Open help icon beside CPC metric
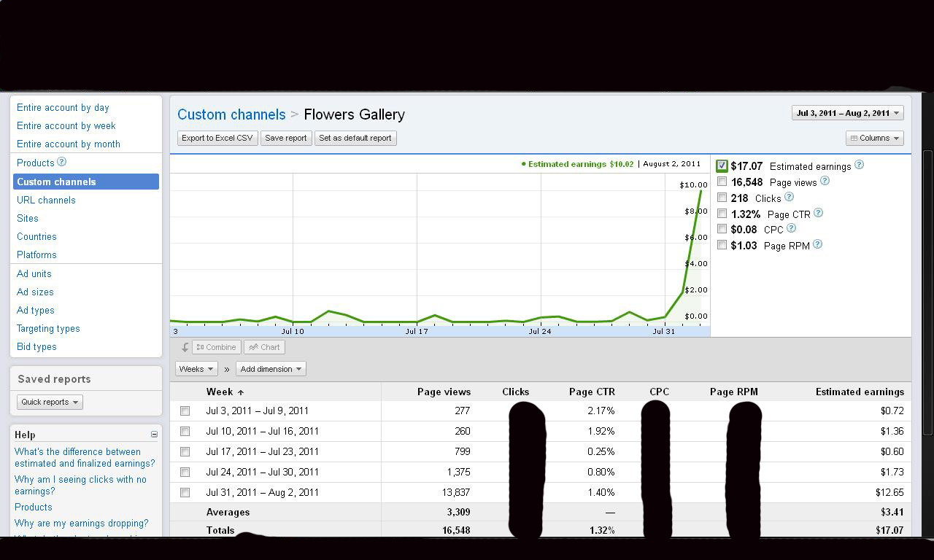Viewport: 934px width, 560px height. [x=791, y=228]
